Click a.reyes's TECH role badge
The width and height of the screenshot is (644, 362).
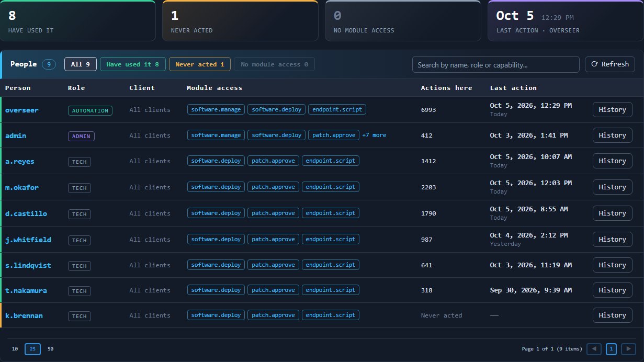tap(79, 162)
